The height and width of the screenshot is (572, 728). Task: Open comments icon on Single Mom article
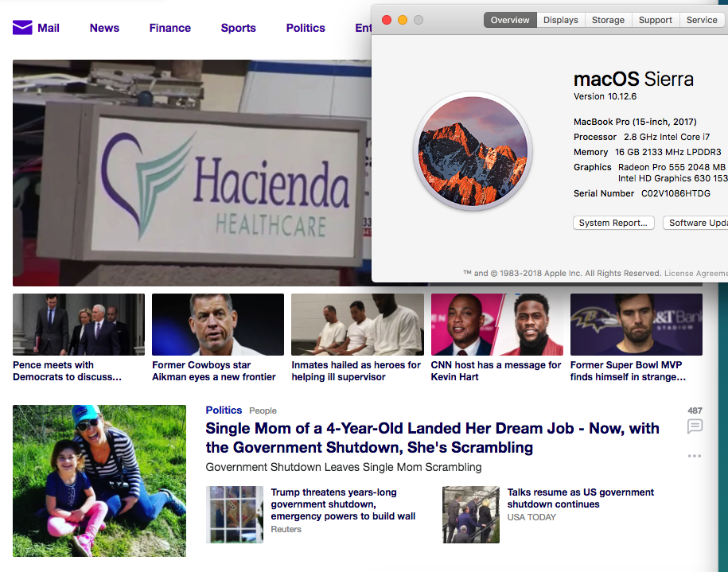695,426
